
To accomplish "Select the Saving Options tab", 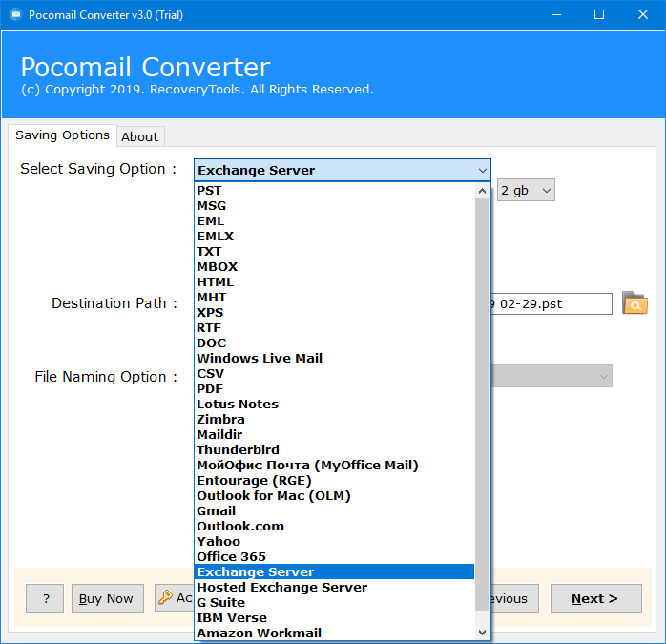I will (62, 135).
